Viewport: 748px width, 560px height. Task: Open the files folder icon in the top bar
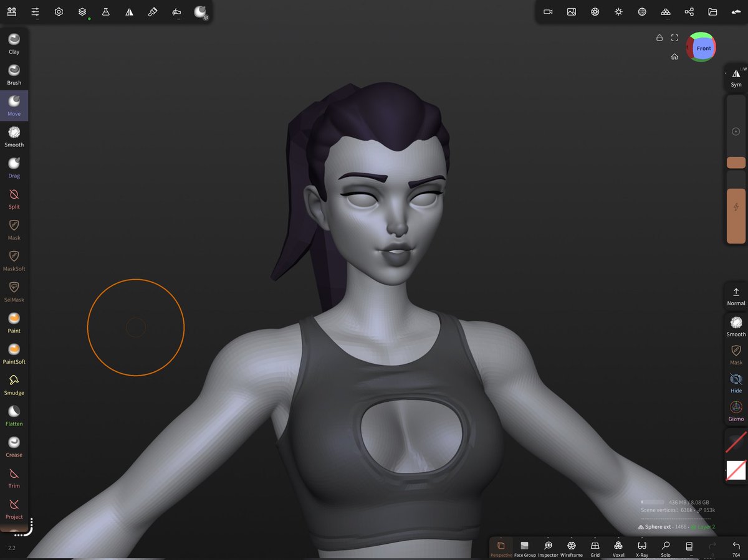(712, 11)
